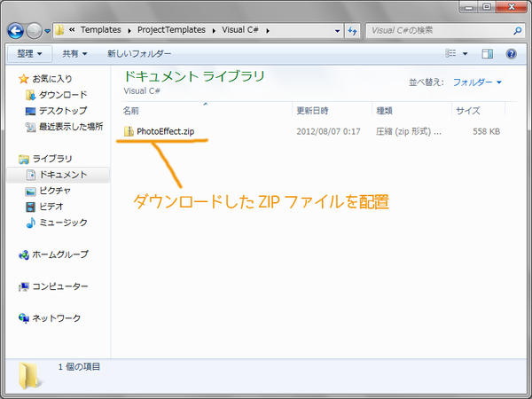The width and height of the screenshot is (532, 399).
Task: Open 最近表示した場所
Action: [71, 127]
